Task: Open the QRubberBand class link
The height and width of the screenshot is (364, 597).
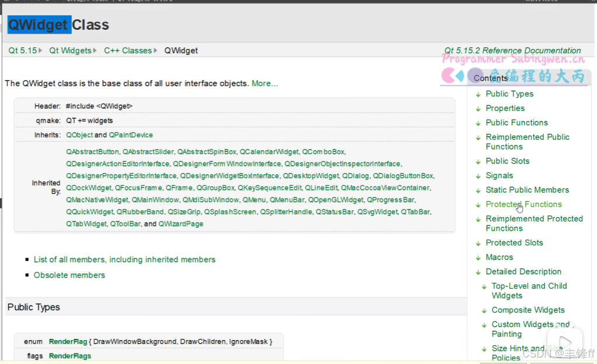Action: tap(141, 212)
